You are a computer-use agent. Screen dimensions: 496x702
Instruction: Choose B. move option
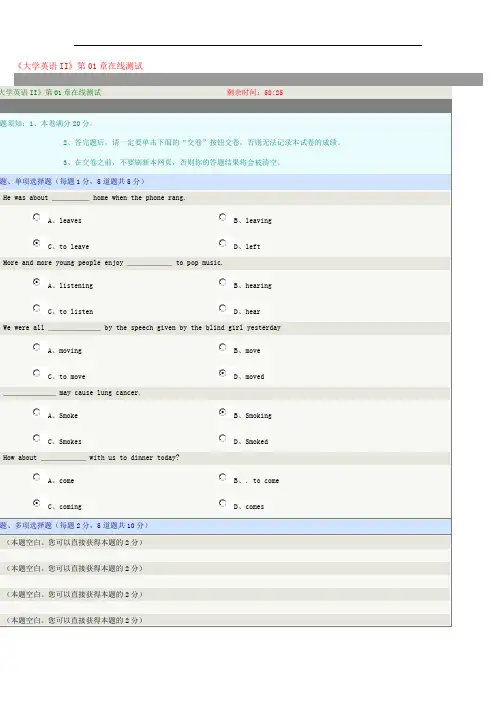(x=222, y=347)
